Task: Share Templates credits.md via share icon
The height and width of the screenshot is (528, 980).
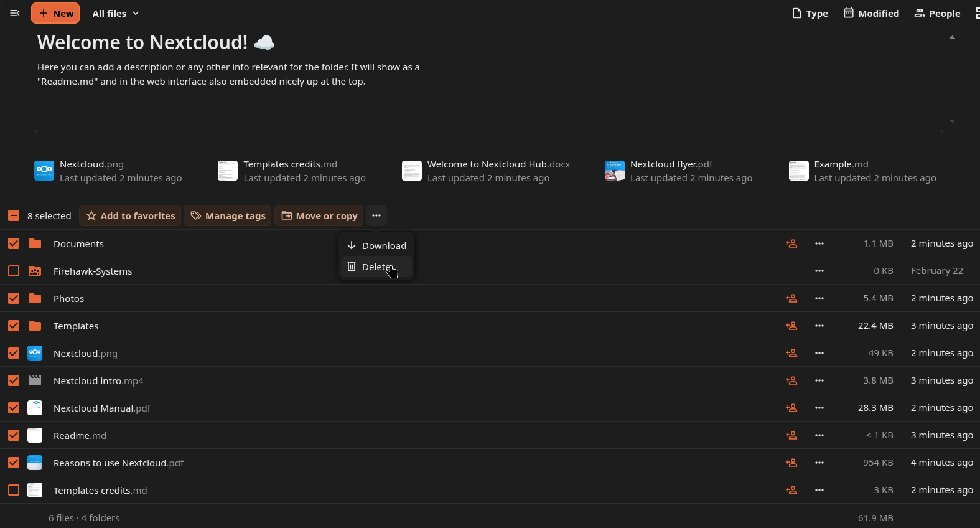Action: pos(791,490)
